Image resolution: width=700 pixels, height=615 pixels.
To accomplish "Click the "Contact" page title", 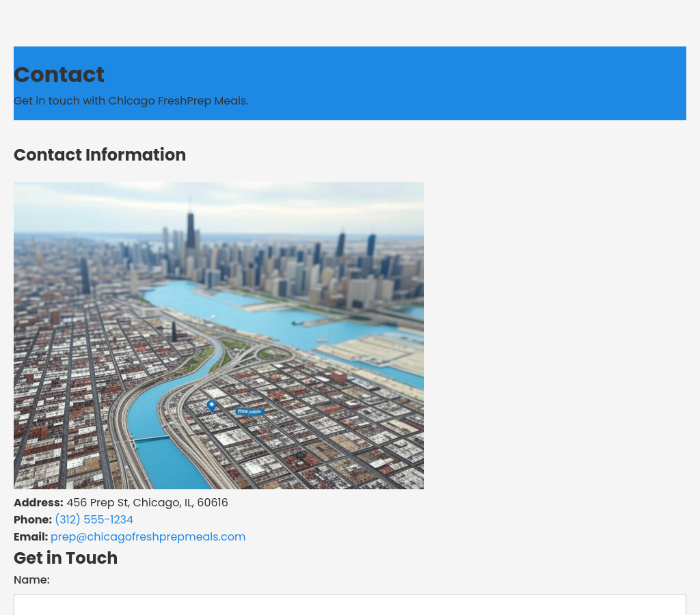I will click(59, 74).
